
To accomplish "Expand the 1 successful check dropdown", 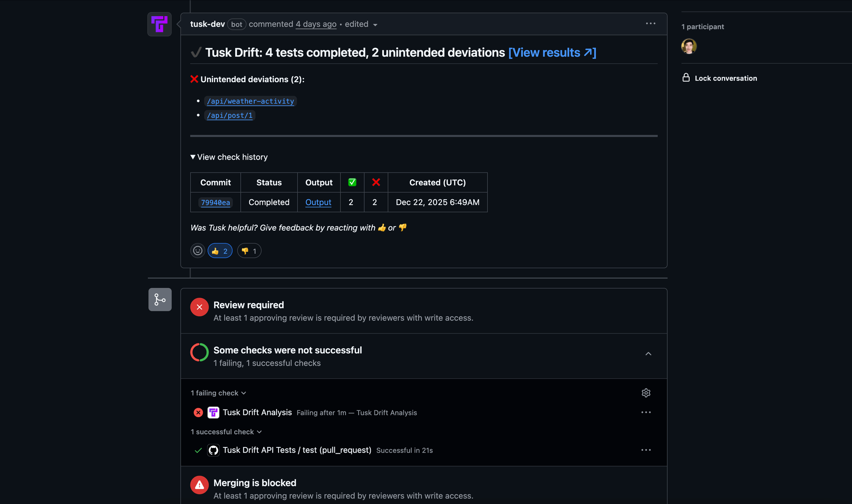I will [226, 432].
